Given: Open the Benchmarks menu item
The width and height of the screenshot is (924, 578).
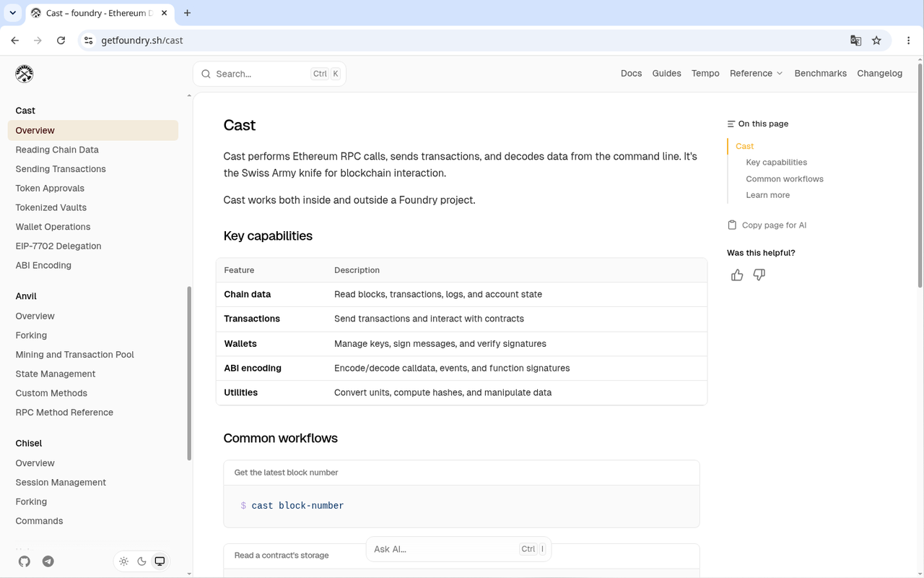Looking at the screenshot, I should tap(820, 74).
